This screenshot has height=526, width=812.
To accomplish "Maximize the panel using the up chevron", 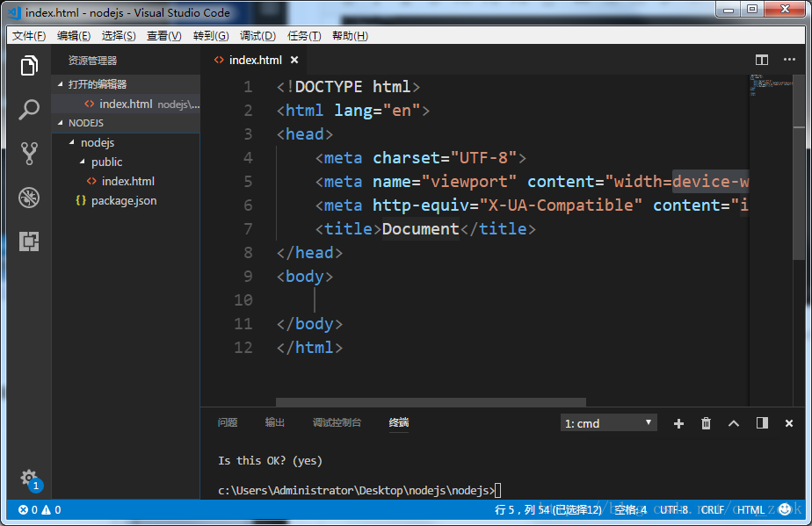I will (734, 423).
